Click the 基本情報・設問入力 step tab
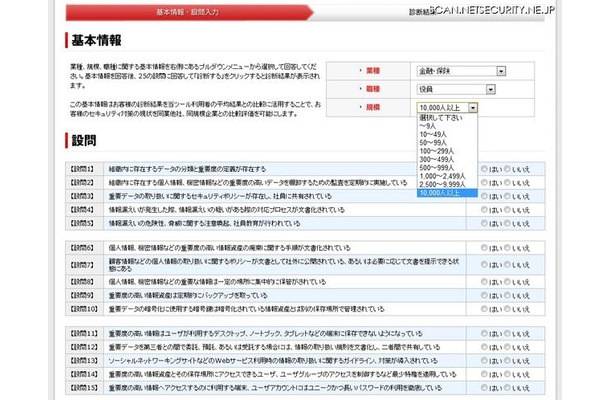The width and height of the screenshot is (610, 400). (x=188, y=12)
